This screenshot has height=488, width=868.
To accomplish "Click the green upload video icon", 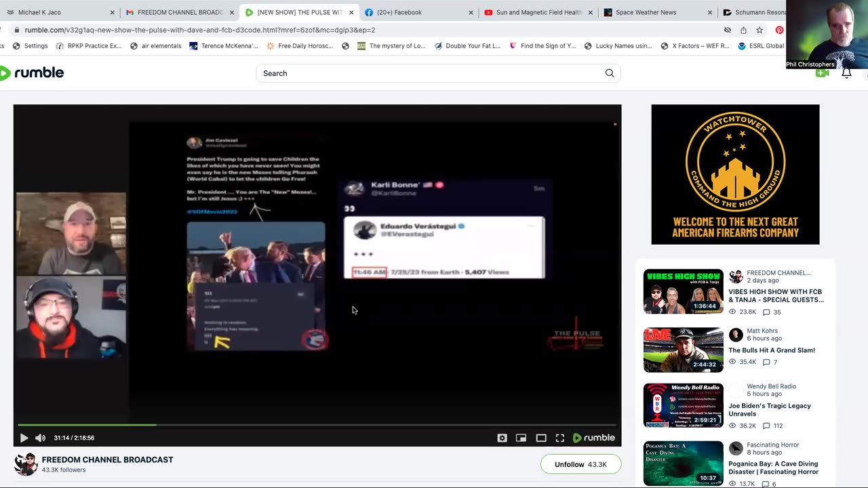I will (x=822, y=73).
